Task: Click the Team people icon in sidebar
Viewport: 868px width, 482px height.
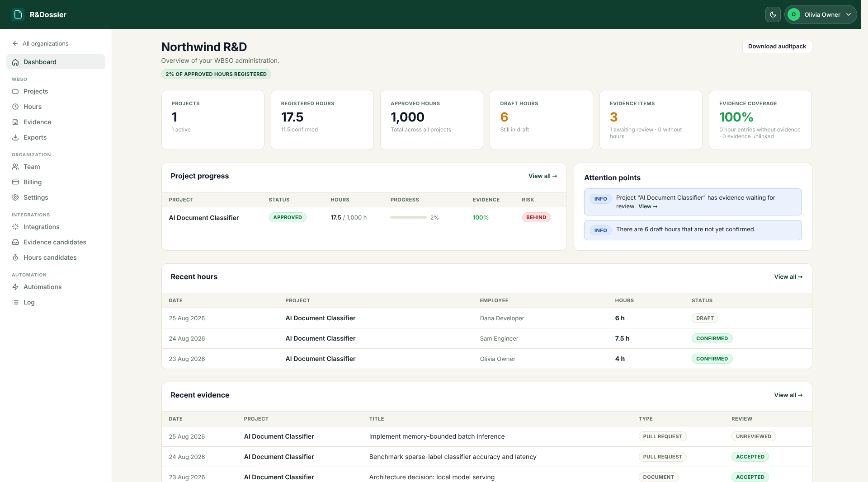Action: pyautogui.click(x=15, y=167)
